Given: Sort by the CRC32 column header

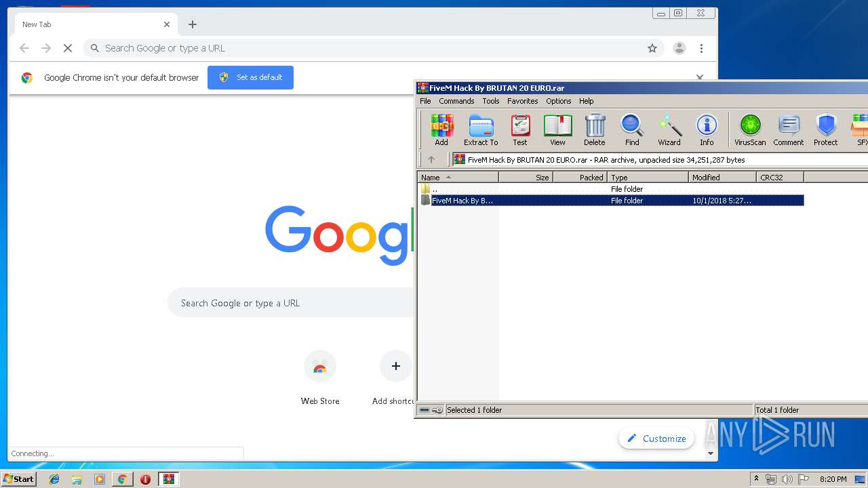Looking at the screenshot, I should [x=781, y=178].
